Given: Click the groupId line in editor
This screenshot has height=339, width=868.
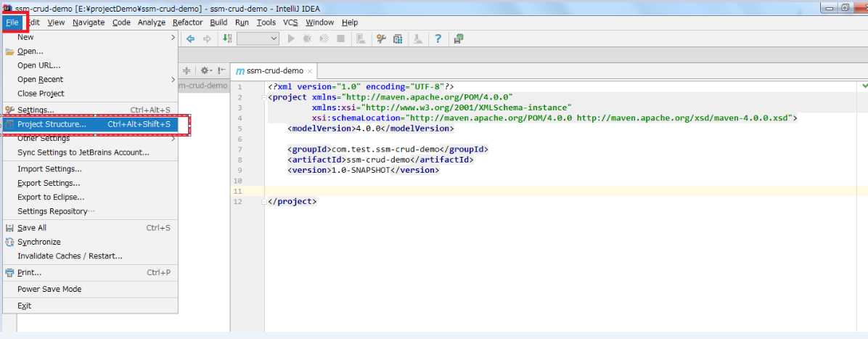Looking at the screenshot, I should coord(388,150).
